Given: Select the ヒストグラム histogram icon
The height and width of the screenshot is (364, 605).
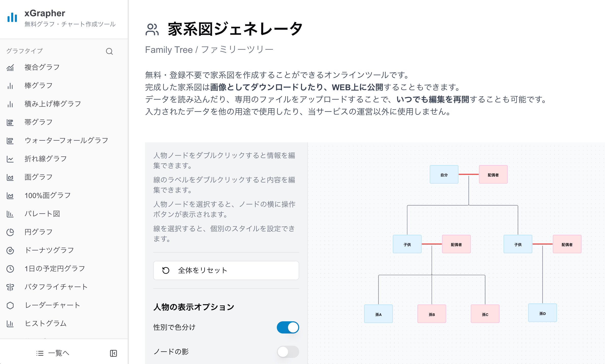Looking at the screenshot, I should point(10,324).
